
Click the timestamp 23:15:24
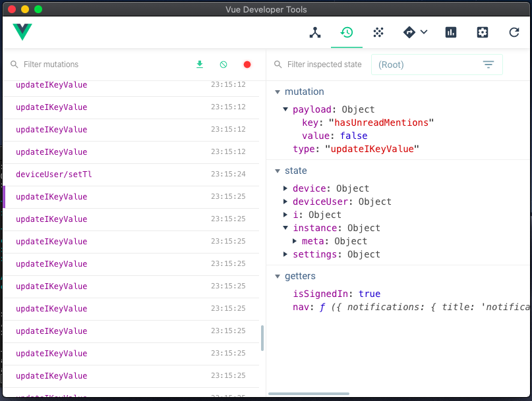[x=228, y=174]
